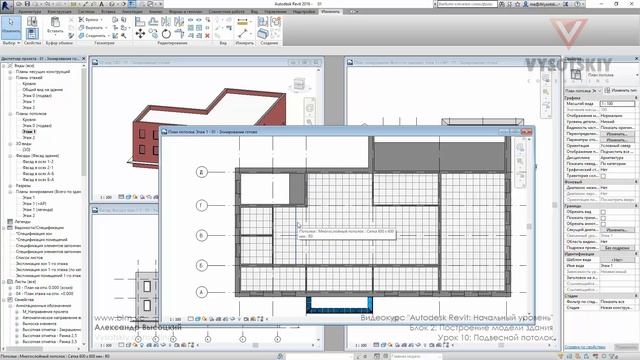The width and height of the screenshot is (640, 360).
Task: Collapse the Планы потолков tree node
Action: [x=10, y=114]
